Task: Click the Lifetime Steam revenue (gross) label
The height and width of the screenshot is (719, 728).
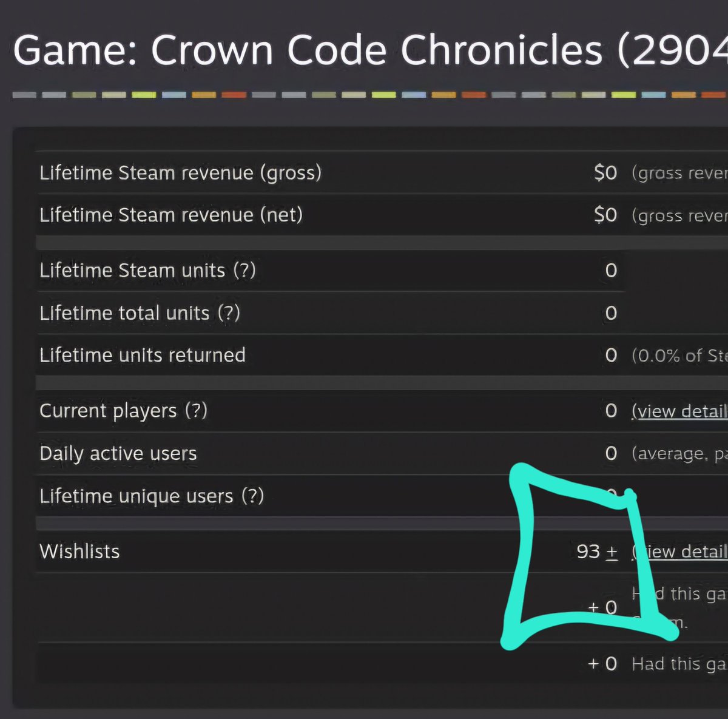Action: (x=181, y=173)
